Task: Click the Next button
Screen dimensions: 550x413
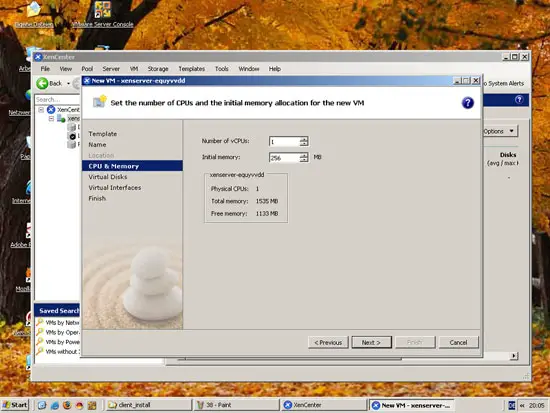Action: pyautogui.click(x=371, y=342)
